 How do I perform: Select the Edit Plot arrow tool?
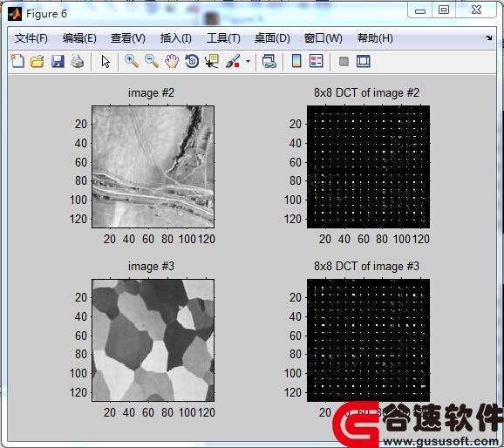[x=106, y=61]
